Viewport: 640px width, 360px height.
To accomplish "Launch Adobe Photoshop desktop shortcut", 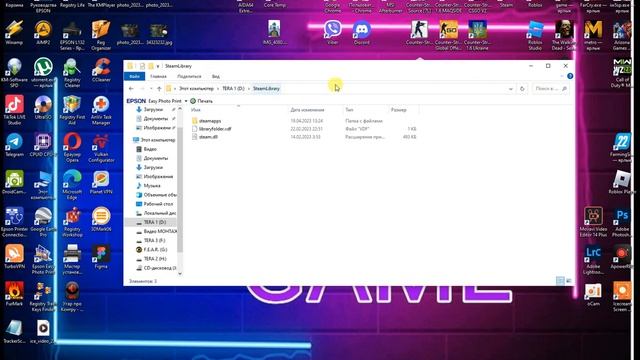I will pyautogui.click(x=622, y=222).
